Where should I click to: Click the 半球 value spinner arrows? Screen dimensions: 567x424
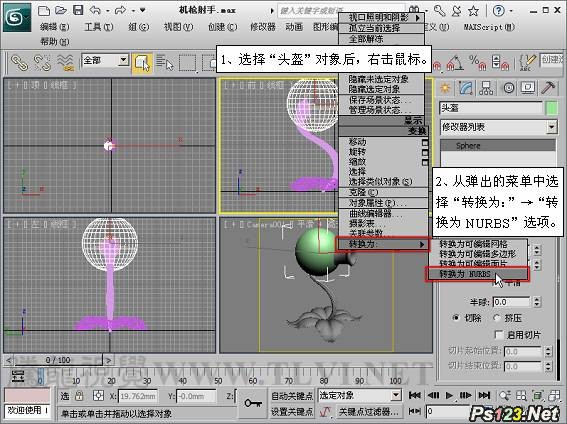coord(537,302)
